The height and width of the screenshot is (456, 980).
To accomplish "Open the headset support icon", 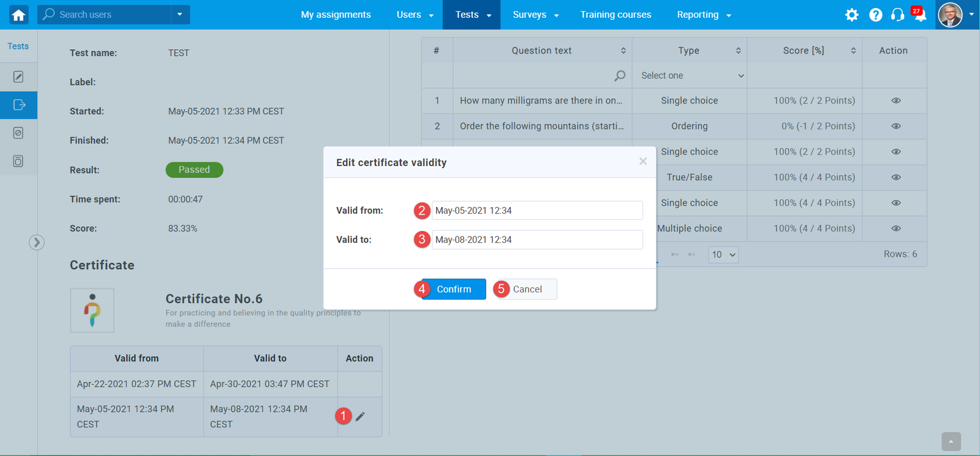I will 897,15.
